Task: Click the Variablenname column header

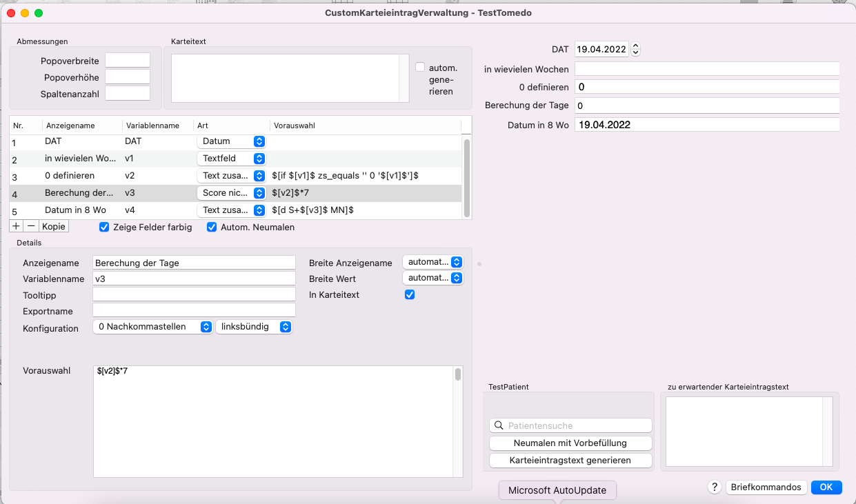Action: click(158, 125)
